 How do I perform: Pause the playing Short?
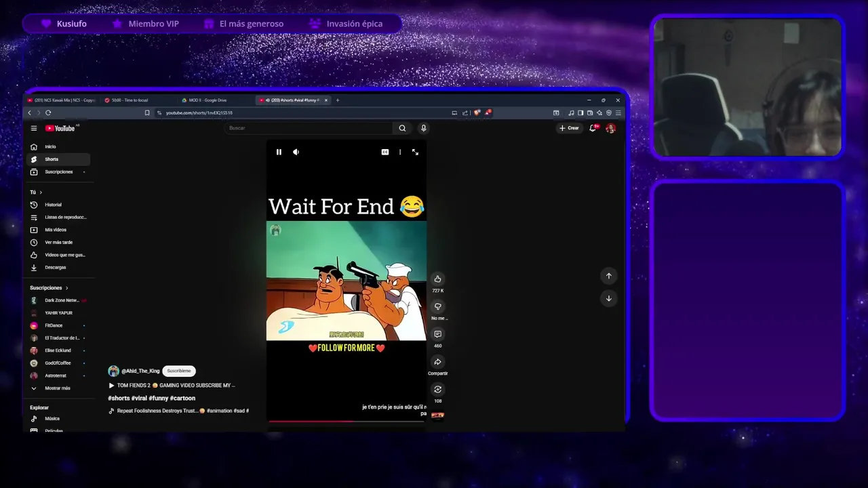click(x=279, y=152)
